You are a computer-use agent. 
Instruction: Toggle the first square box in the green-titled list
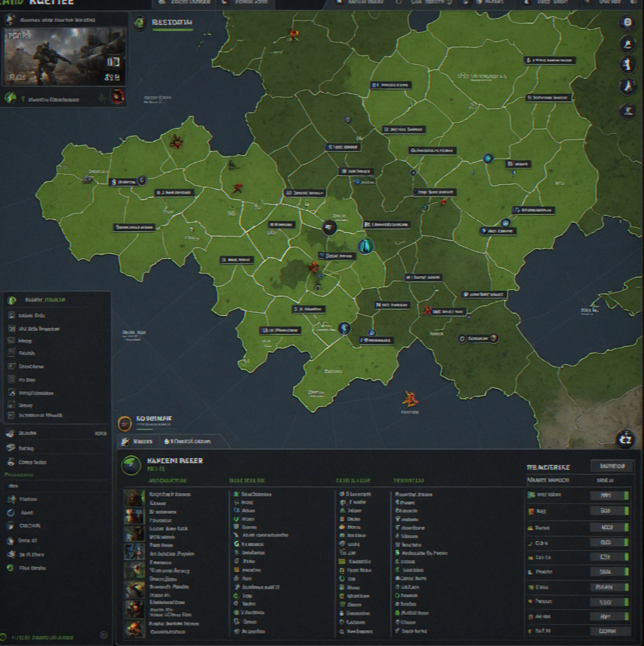(12, 315)
